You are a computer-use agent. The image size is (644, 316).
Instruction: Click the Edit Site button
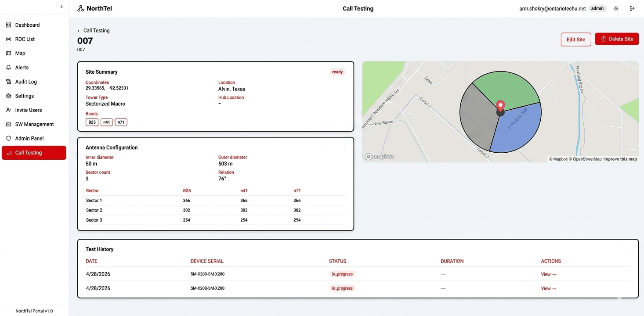[576, 39]
